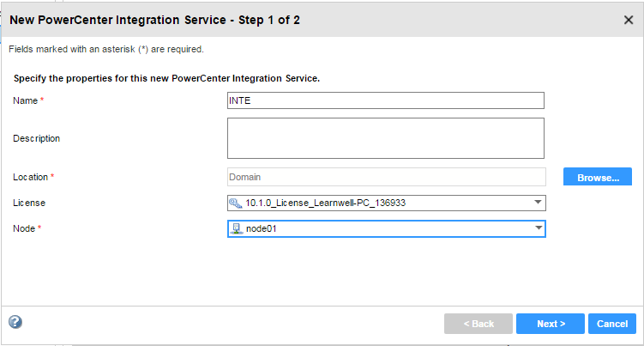The image size is (644, 346).
Task: Click the node computer icon in Node field
Action: [236, 228]
